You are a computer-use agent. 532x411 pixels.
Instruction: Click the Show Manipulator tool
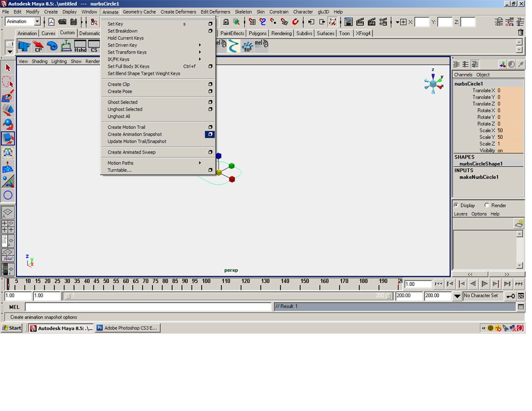pos(8,181)
